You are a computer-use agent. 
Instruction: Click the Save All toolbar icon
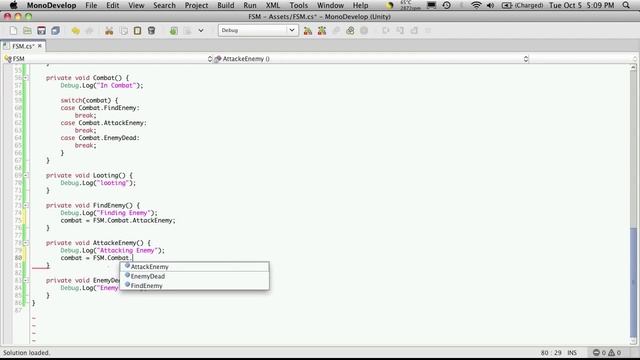56,31
